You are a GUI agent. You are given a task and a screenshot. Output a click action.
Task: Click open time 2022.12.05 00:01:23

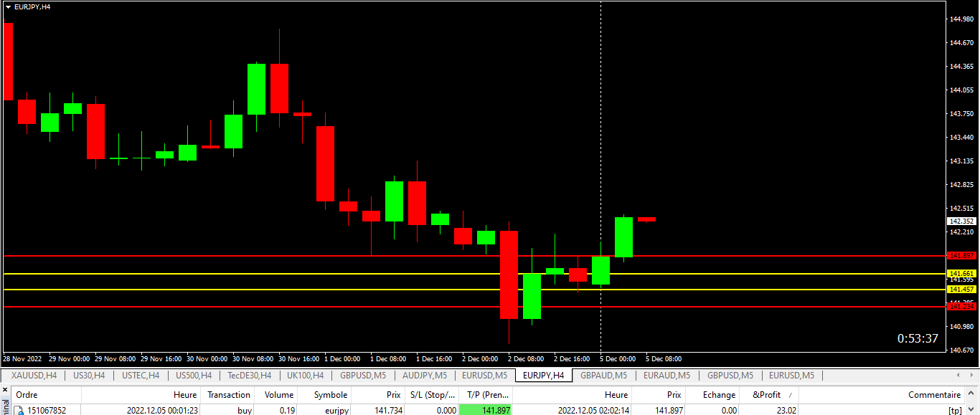pyautogui.click(x=163, y=411)
